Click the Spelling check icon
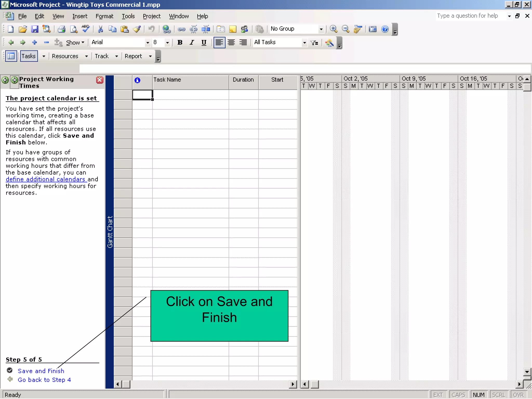 tap(86, 29)
